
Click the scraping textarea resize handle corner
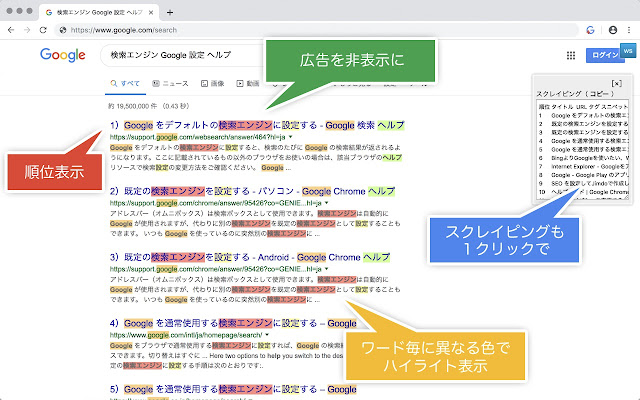pyautogui.click(x=627, y=197)
